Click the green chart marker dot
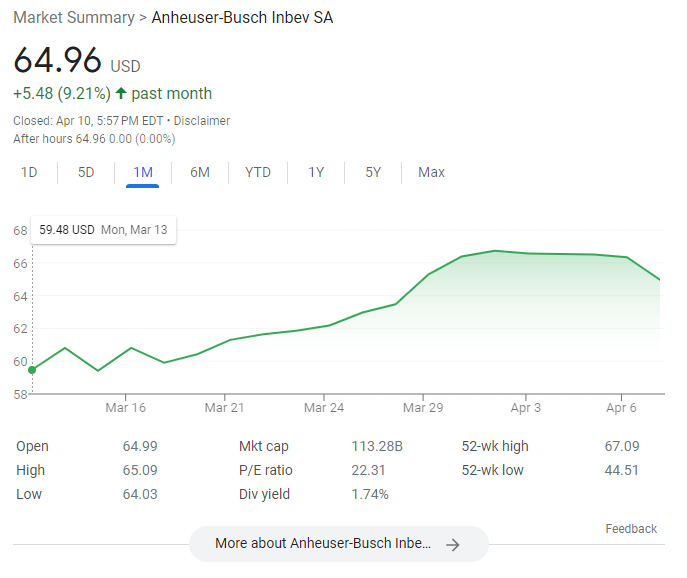The image size is (687, 578). coord(32,370)
